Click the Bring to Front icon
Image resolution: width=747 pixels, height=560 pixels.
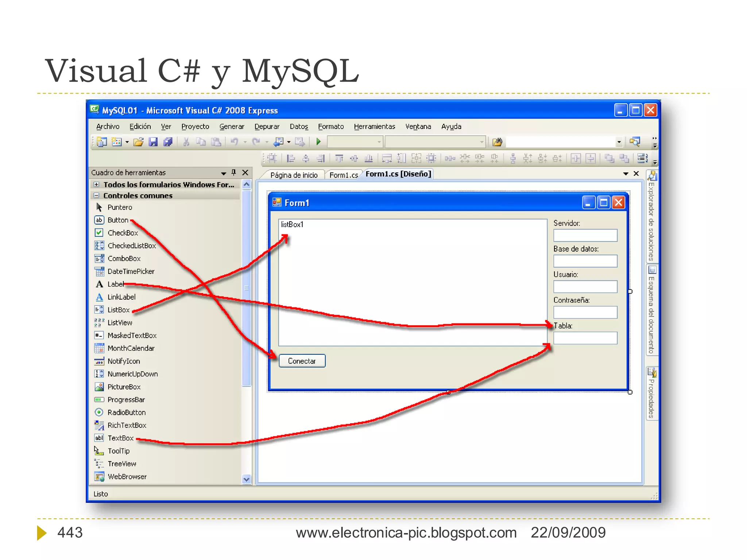(609, 158)
